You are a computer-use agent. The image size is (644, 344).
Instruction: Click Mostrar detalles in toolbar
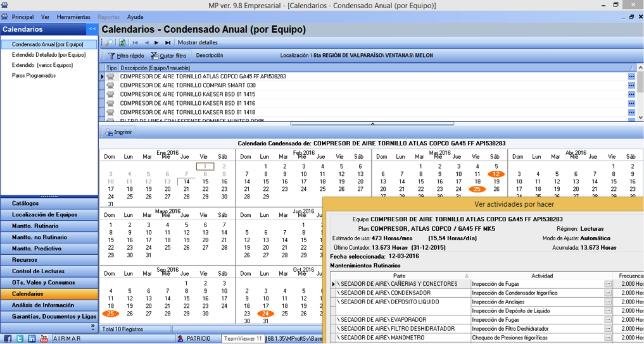(198, 42)
